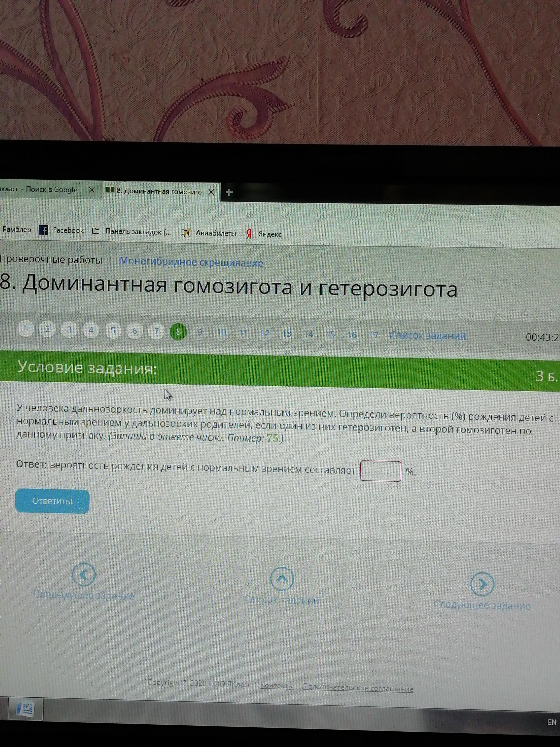The image size is (560, 747).
Task: Open the Яндекс bookmark icon
Action: (x=249, y=234)
